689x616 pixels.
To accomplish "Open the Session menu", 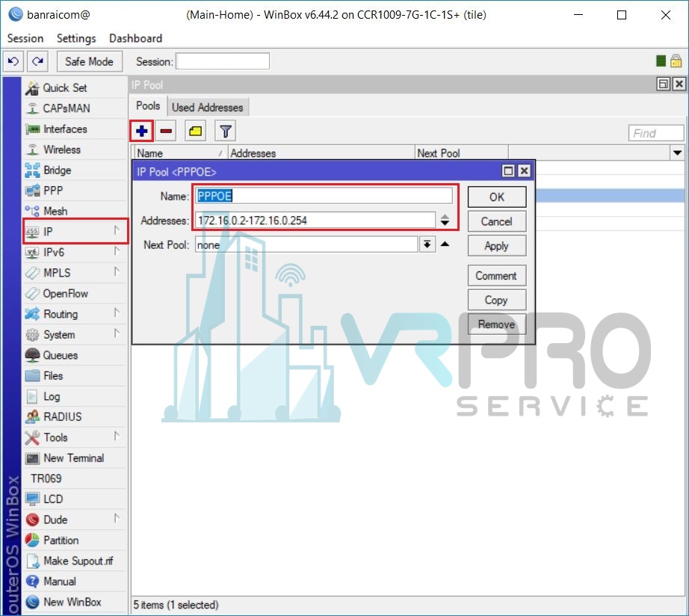I will [x=25, y=39].
